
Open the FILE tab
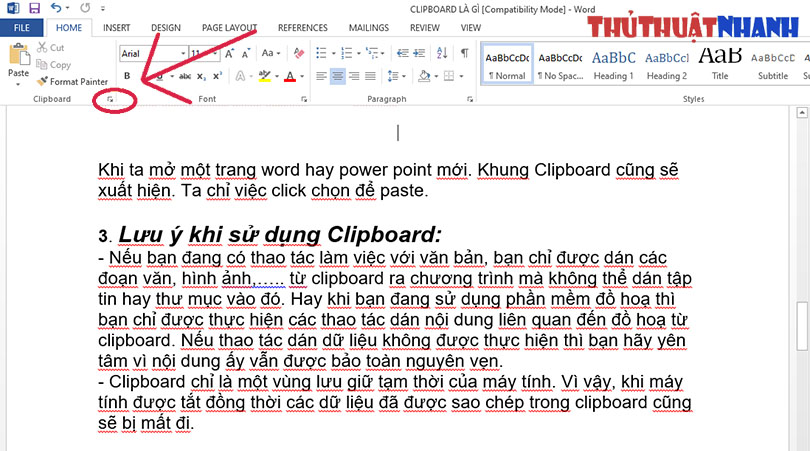(x=22, y=27)
